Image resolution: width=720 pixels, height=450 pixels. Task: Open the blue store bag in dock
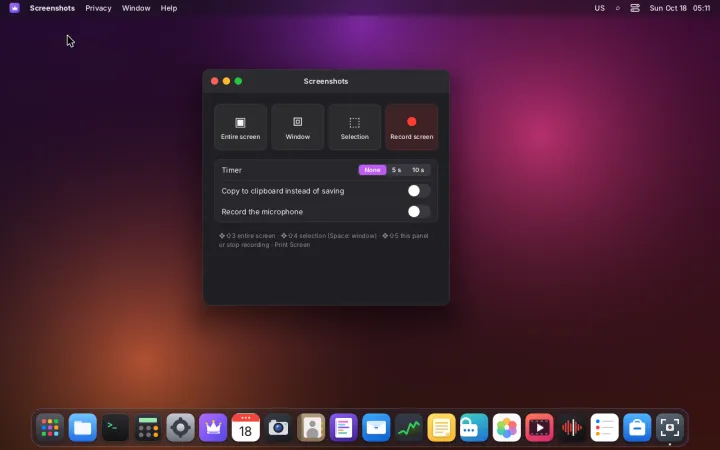pyautogui.click(x=637, y=428)
